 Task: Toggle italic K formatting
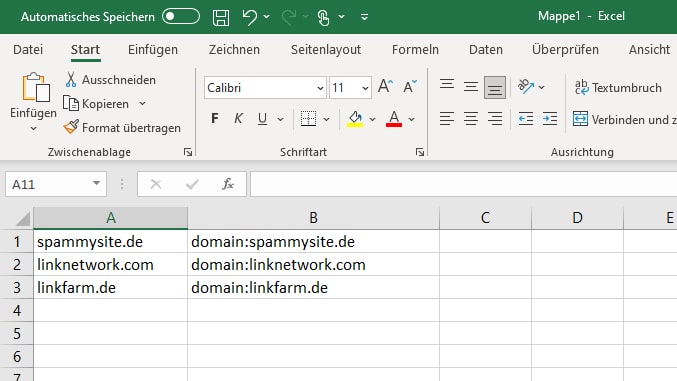coord(238,119)
